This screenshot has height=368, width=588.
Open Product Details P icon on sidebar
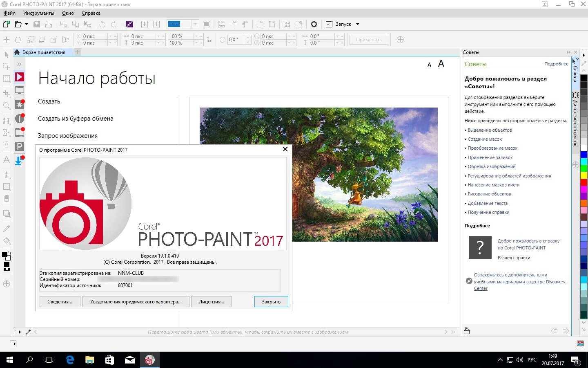19,146
